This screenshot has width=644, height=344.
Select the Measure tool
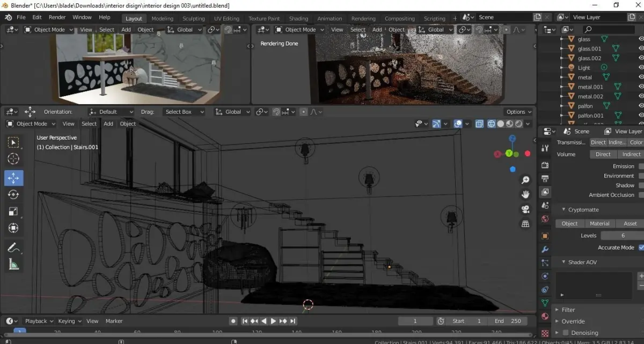click(x=14, y=264)
